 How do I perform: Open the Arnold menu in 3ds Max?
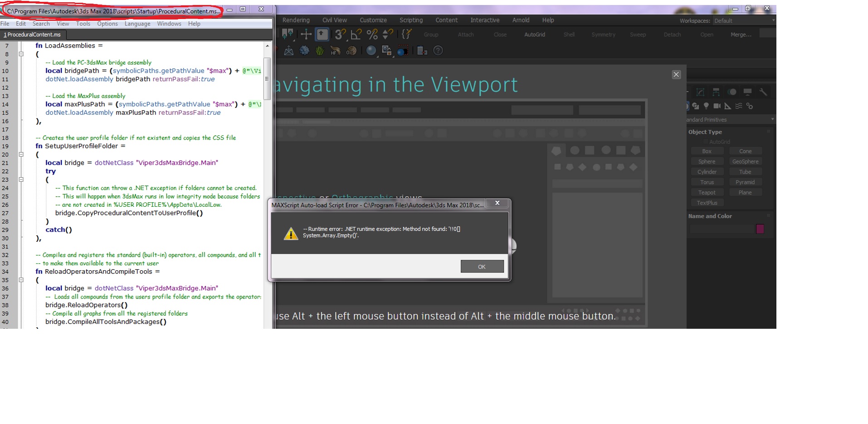point(521,20)
